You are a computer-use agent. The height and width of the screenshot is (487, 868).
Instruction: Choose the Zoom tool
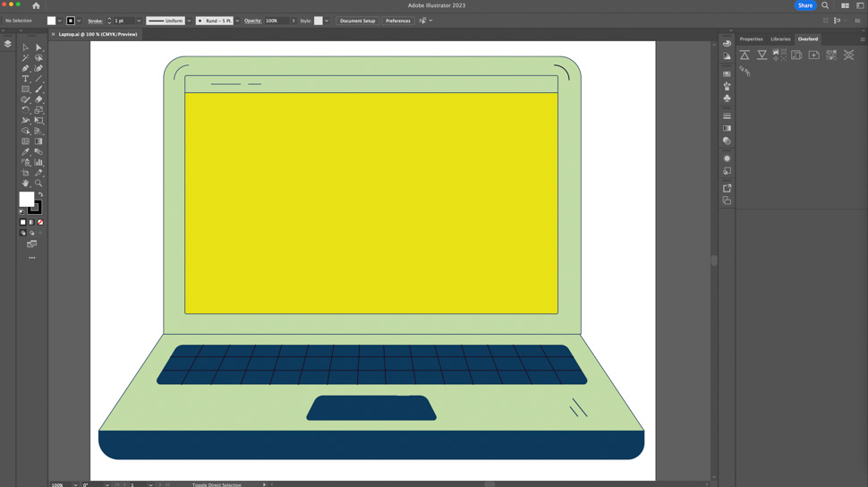coord(38,183)
